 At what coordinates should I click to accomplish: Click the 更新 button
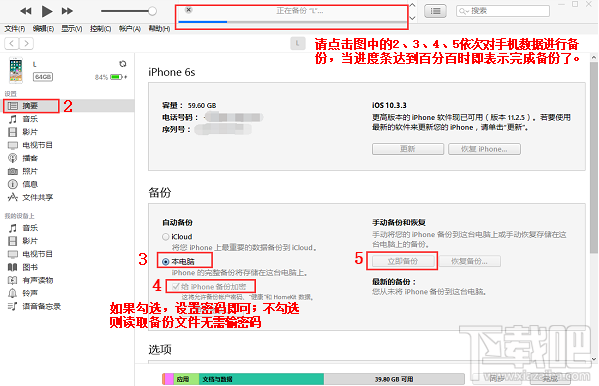pyautogui.click(x=408, y=149)
